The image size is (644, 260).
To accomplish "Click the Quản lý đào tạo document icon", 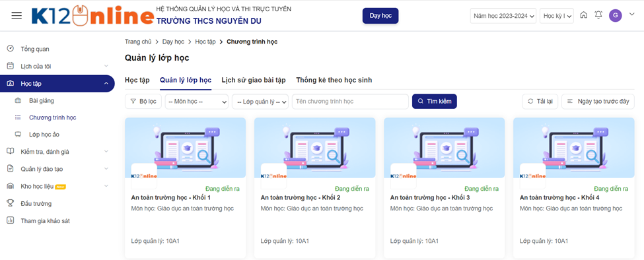I will click(x=11, y=168).
